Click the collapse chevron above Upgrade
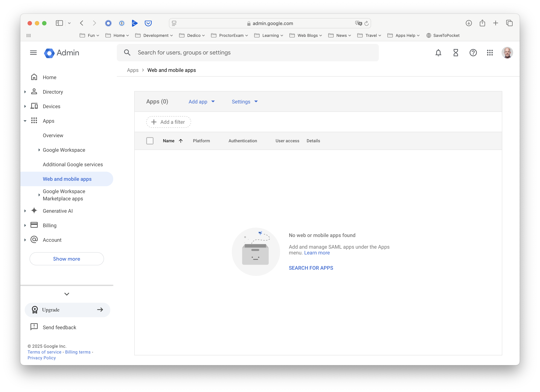 (x=67, y=294)
